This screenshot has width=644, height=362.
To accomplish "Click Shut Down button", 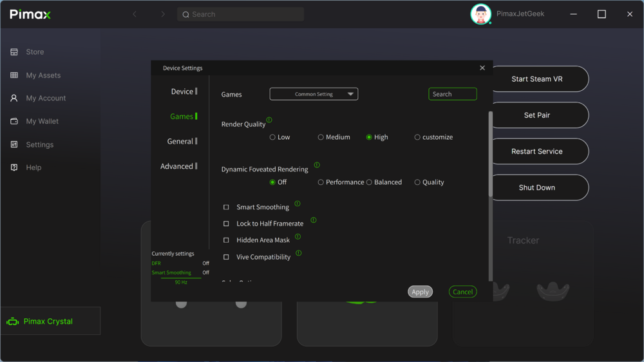I will (x=537, y=187).
